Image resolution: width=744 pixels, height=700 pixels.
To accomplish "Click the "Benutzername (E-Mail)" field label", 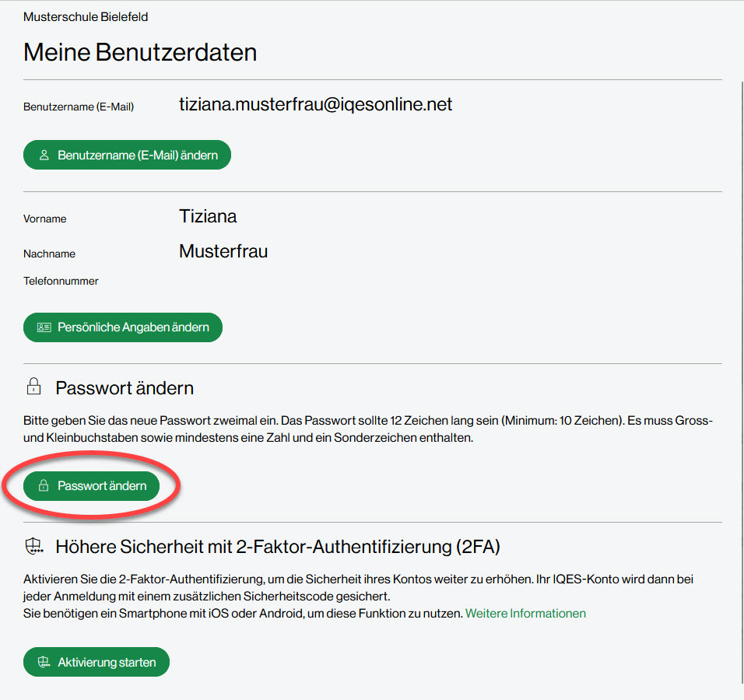I will tap(79, 107).
